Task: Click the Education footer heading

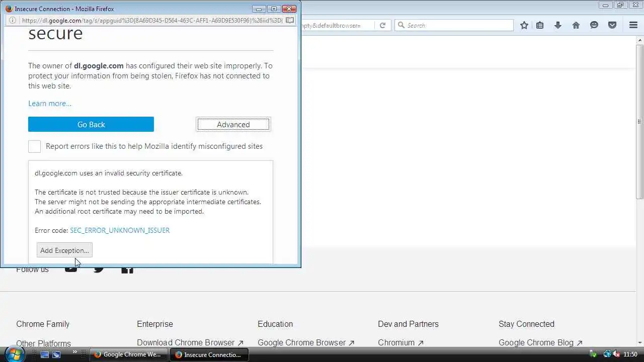Action: pyautogui.click(x=275, y=324)
